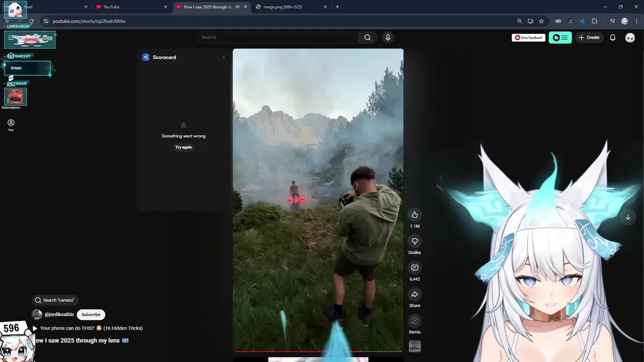Open Subscriptions in the sidebar
This screenshot has height=362, width=644.
[11, 107]
